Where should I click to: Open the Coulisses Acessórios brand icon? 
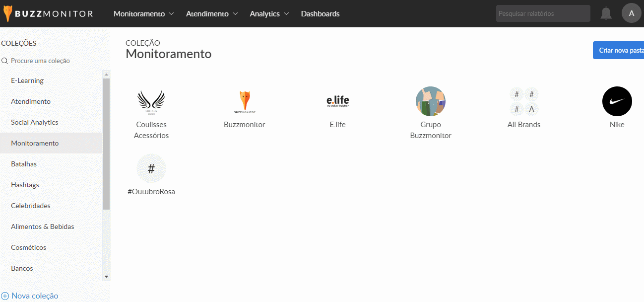(151, 101)
